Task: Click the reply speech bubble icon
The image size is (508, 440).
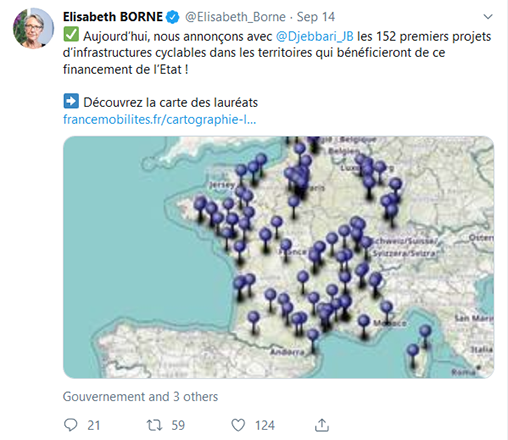Action: [71, 425]
